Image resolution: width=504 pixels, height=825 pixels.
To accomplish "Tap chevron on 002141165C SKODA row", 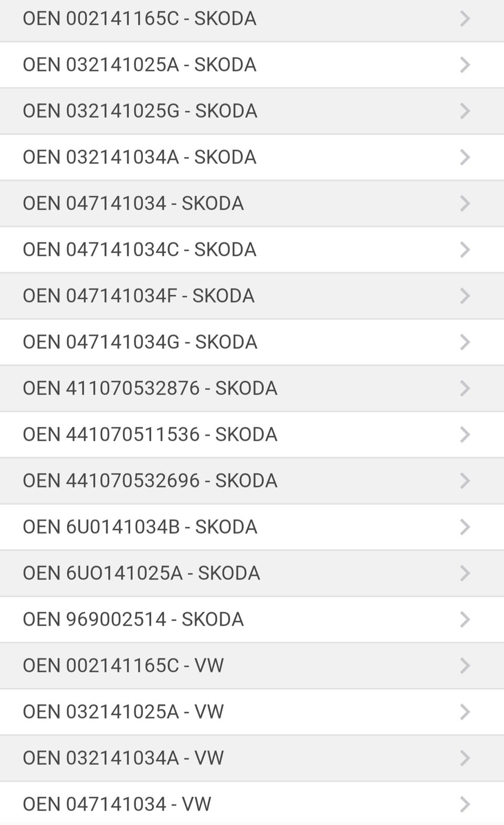I will tap(465, 19).
